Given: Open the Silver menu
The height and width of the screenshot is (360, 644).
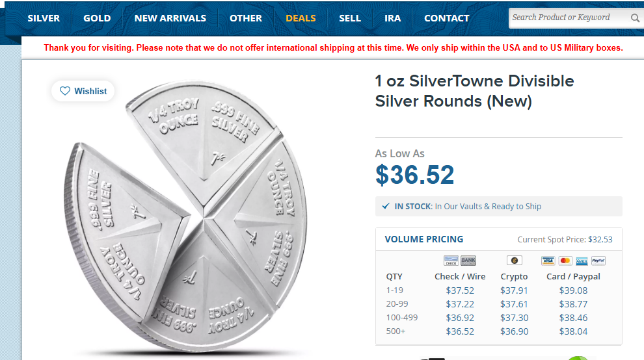Looking at the screenshot, I should click(x=44, y=18).
